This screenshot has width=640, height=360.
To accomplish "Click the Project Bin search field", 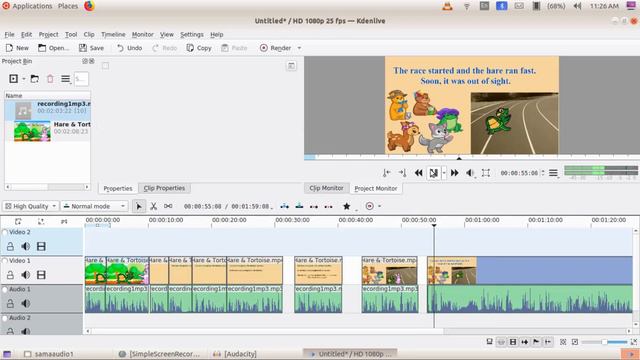I will pyautogui.click(x=82, y=79).
